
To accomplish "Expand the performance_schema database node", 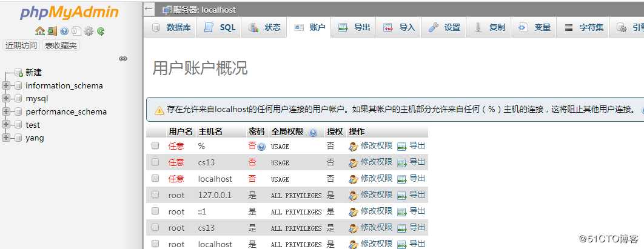I will [x=5, y=112].
